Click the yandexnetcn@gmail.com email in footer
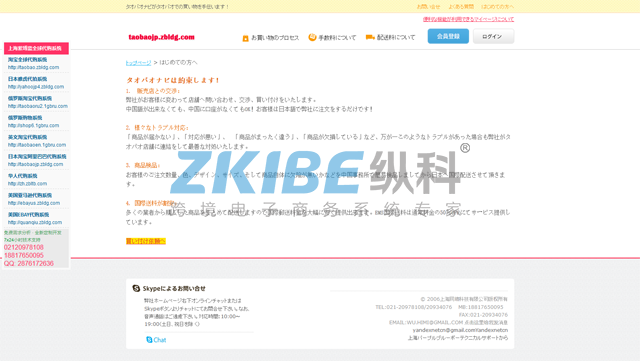 [x=460, y=330]
